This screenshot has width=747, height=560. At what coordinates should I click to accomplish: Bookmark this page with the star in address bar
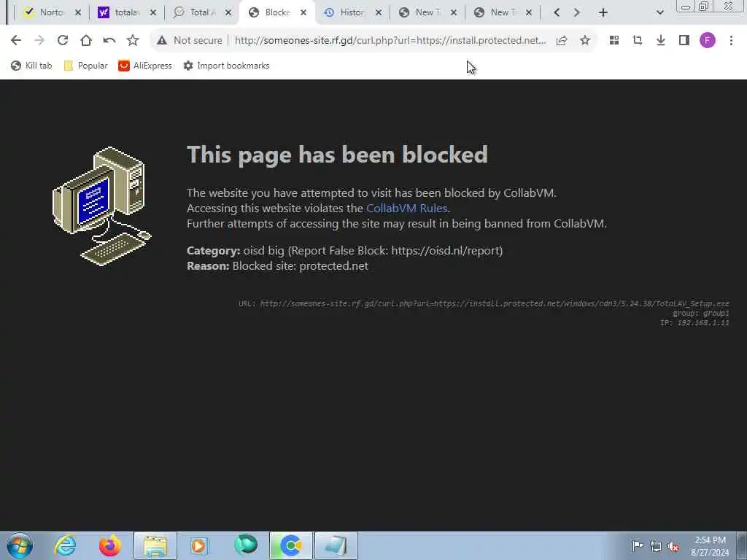[585, 41]
